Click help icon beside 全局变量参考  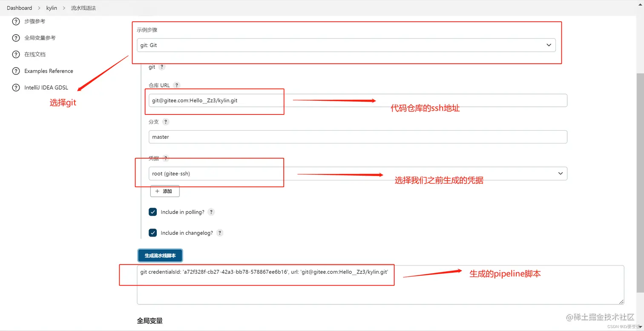click(16, 38)
